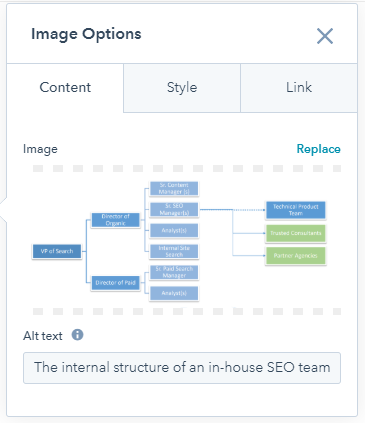Close the Image Options panel
This screenshot has width=365, height=423.
pos(325,36)
